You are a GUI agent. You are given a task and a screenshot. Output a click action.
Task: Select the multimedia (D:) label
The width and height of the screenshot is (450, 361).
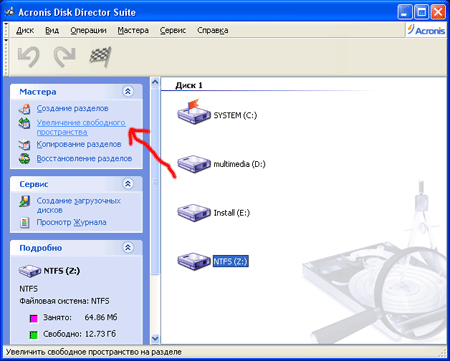tap(239, 164)
